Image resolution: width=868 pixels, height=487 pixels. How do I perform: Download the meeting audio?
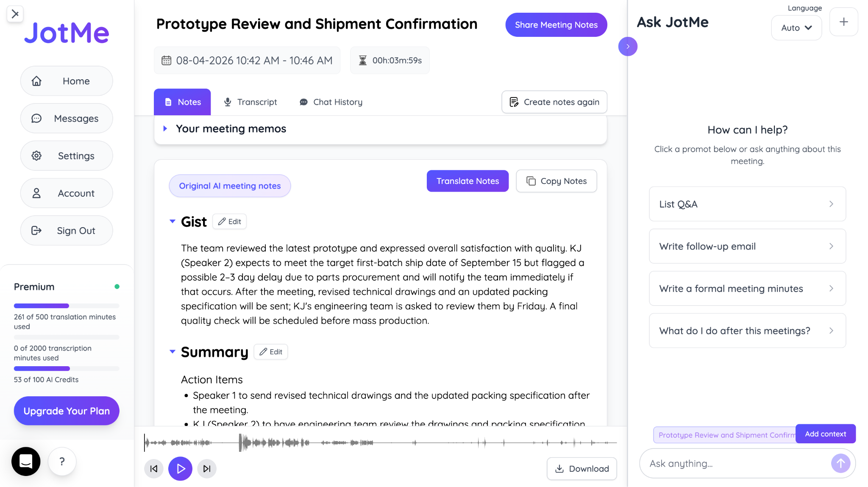pos(581,468)
